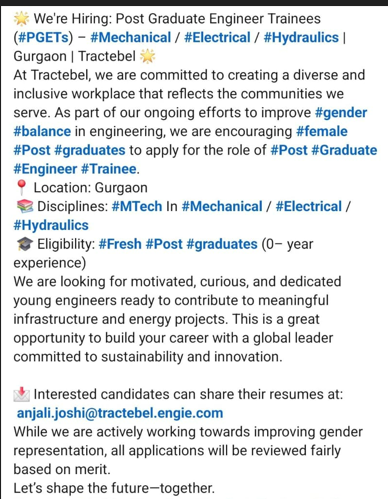The height and width of the screenshot is (499, 388).
Task: Click the #Fresh hashtag under Eligibility
Action: point(120,244)
